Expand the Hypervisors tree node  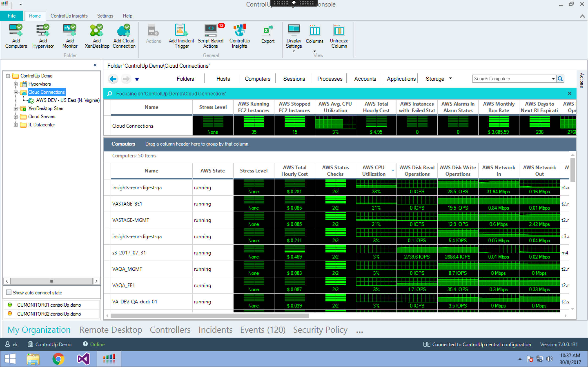(16, 84)
